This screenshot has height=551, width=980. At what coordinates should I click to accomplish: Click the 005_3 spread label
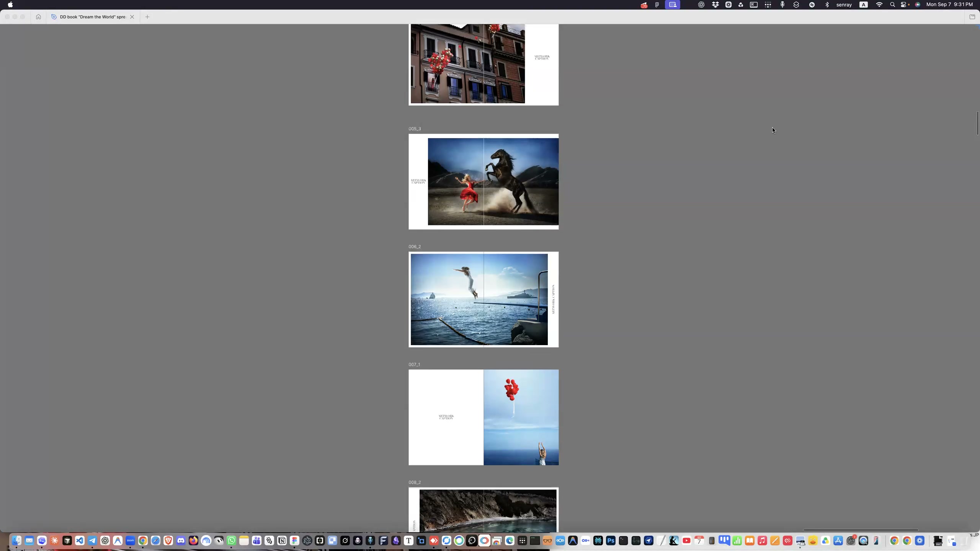[x=415, y=129]
